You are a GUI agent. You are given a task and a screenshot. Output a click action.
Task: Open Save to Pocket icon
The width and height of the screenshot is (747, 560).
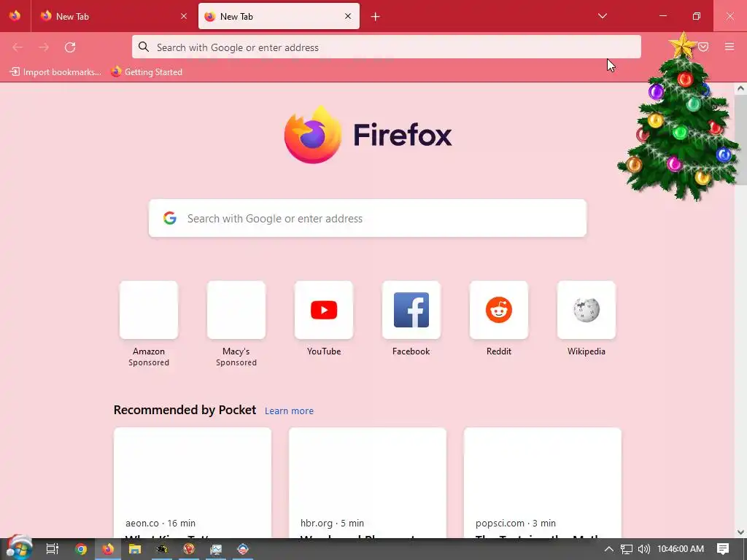tap(704, 47)
